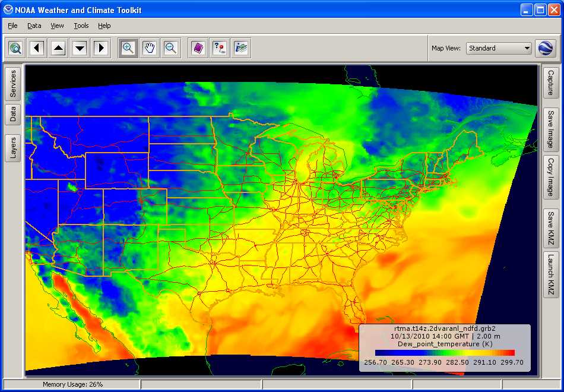The height and width of the screenshot is (392, 564).
Task: Click the question mark identify tool icon
Action: click(x=220, y=48)
